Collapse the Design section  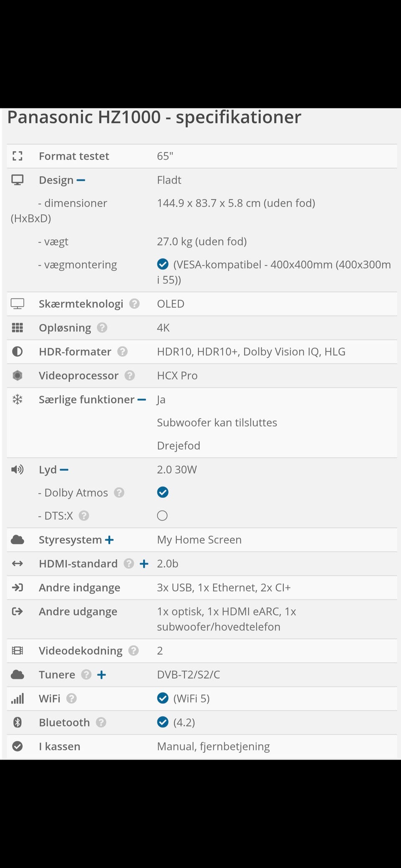coord(81,180)
